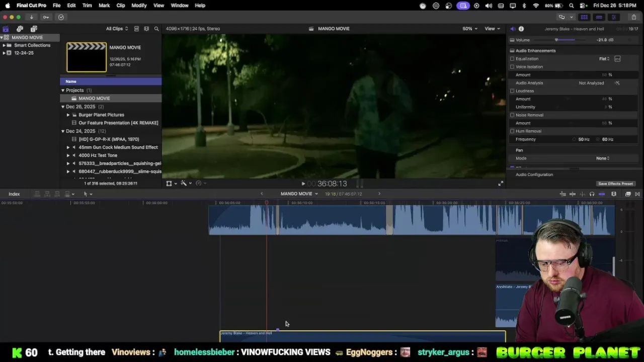Expand the Smart Collections folder

(4, 45)
